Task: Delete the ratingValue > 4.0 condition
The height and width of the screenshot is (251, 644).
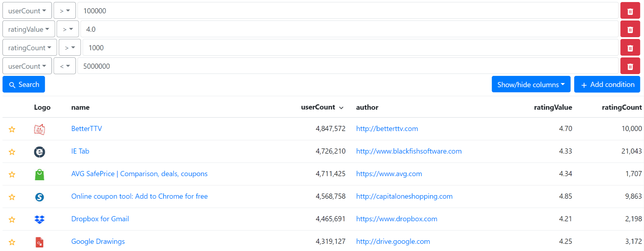Action: click(x=630, y=29)
